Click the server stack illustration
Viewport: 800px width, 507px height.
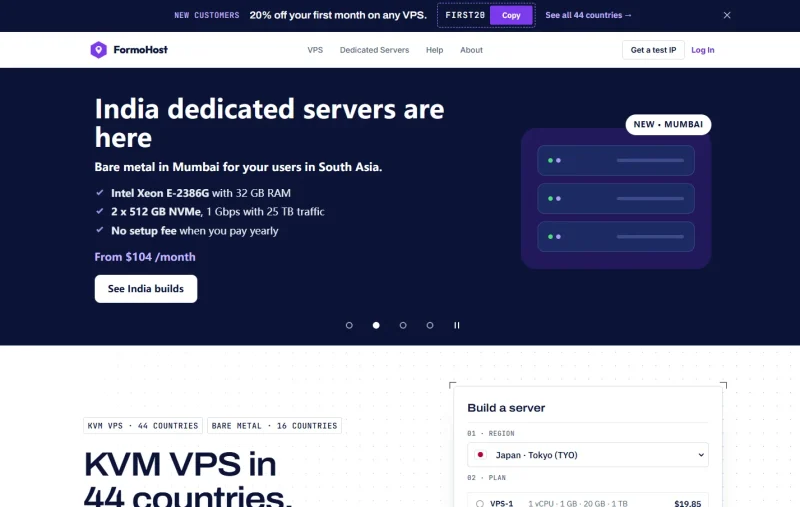point(616,198)
